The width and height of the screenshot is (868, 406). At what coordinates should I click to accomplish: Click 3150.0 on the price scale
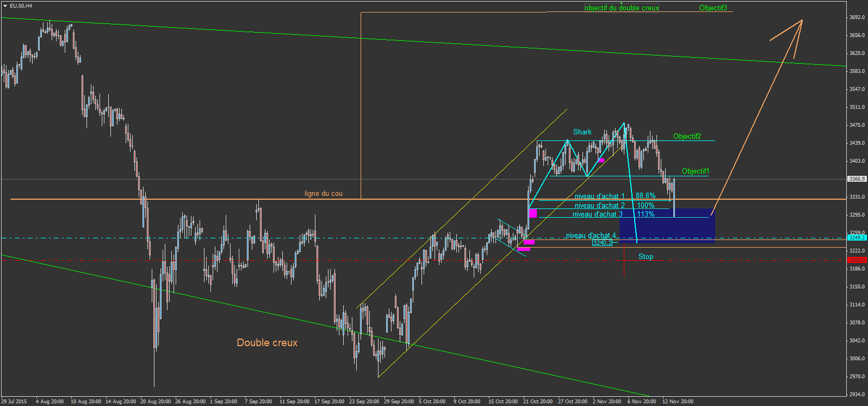(857, 287)
